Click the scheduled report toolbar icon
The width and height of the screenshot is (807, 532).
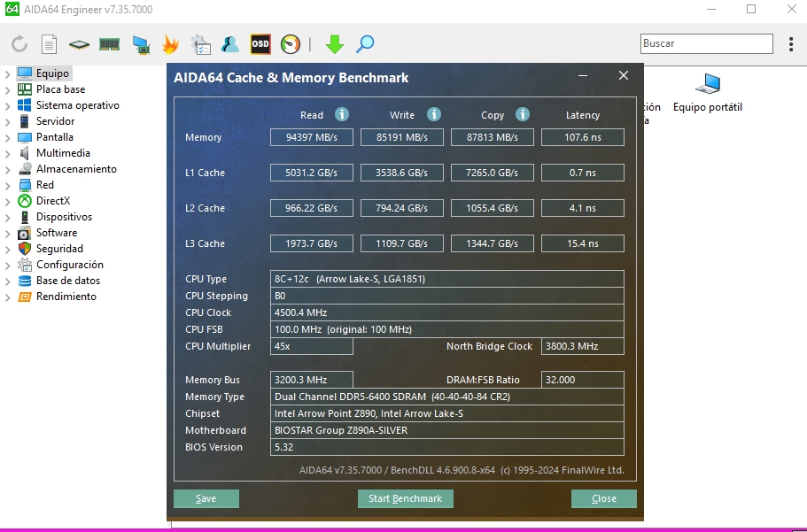click(200, 44)
